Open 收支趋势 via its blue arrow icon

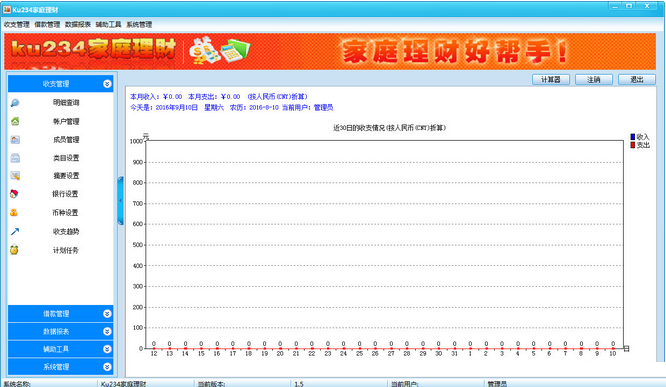(15, 232)
